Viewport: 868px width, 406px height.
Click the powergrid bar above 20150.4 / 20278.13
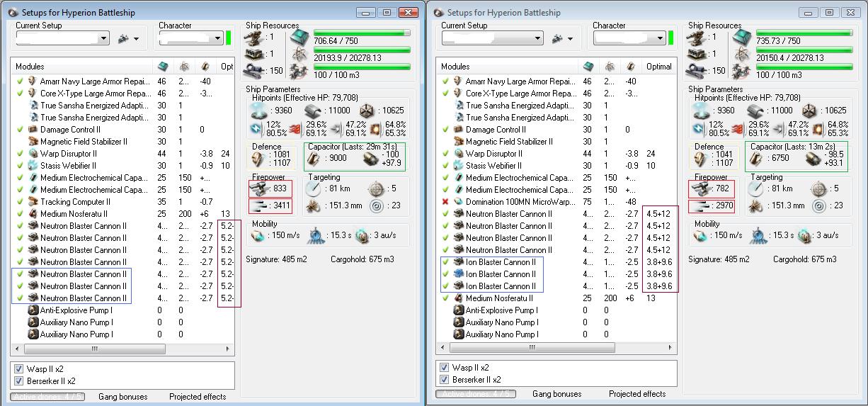click(804, 50)
